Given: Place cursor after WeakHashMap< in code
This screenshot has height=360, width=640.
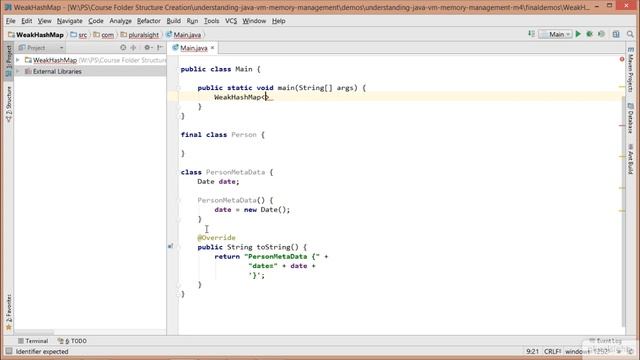Looking at the screenshot, I should click(266, 97).
